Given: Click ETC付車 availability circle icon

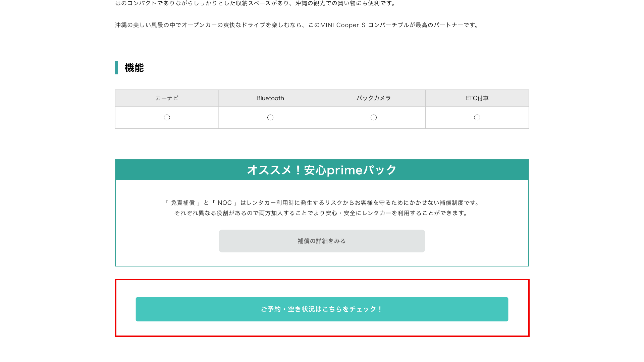Looking at the screenshot, I should pyautogui.click(x=477, y=117).
